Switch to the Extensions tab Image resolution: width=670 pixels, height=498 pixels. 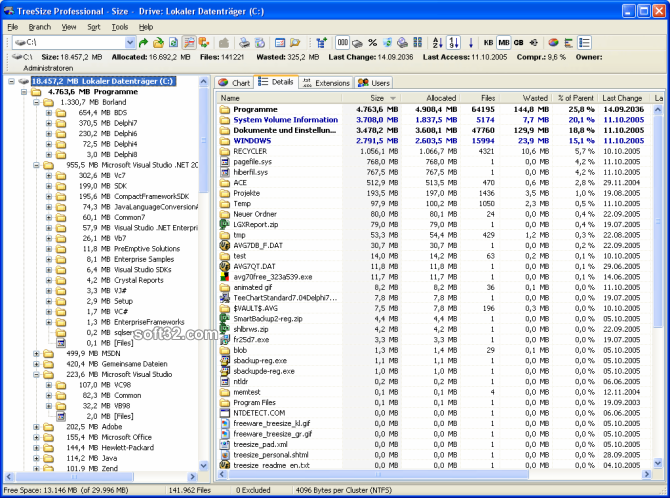click(326, 83)
